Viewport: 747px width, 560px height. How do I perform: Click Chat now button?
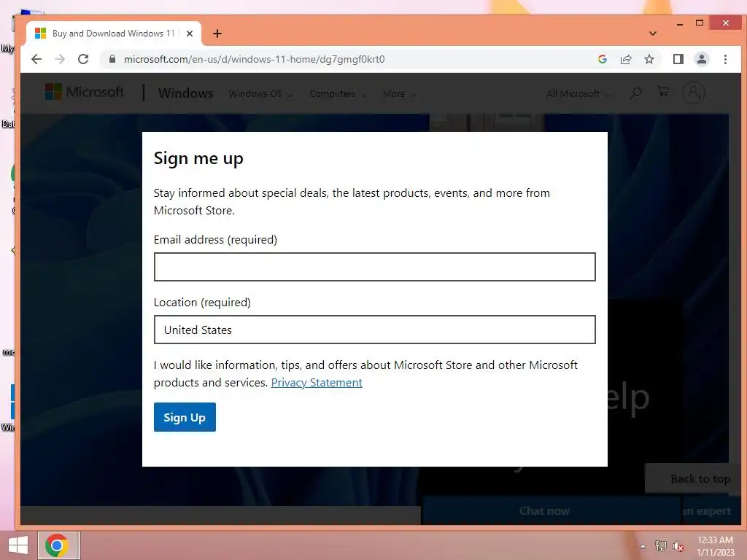point(544,510)
